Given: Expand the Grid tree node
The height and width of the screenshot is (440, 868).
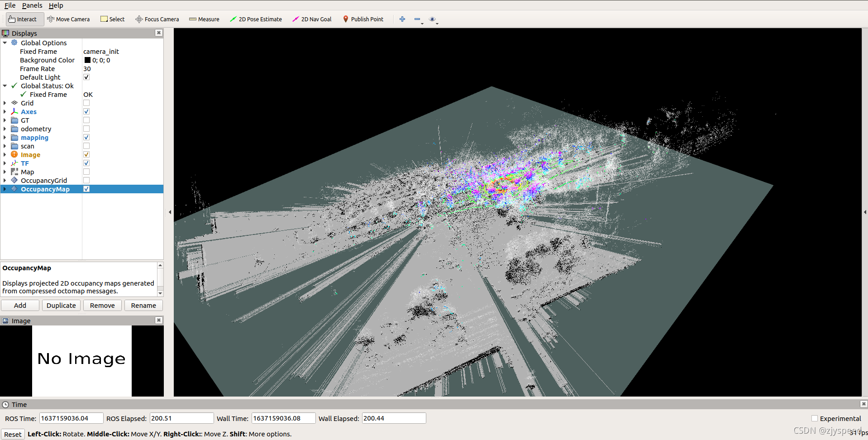Looking at the screenshot, I should pyautogui.click(x=5, y=103).
